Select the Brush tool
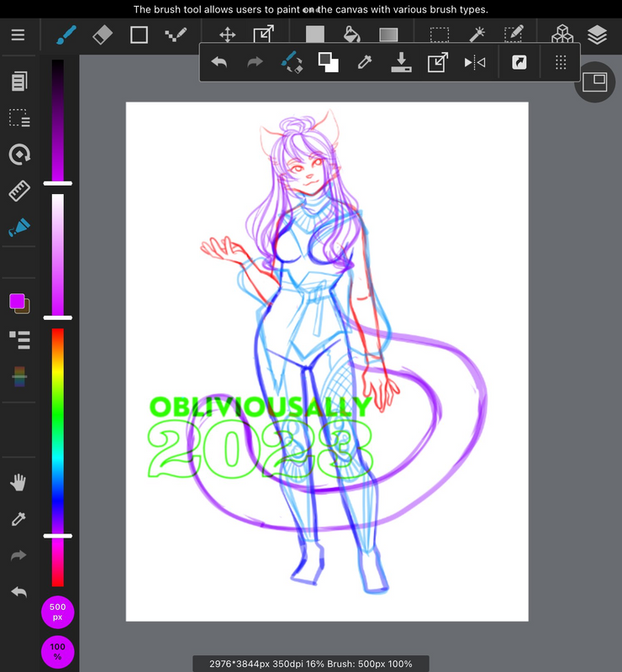Screen dimensions: 622x672 (66, 34)
